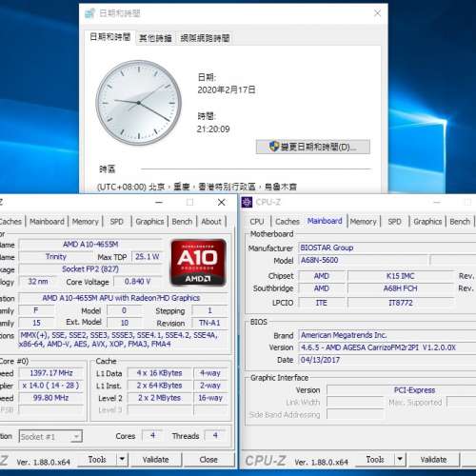Open the Memory tab in right CPU-Z
Image resolution: width=476 pixels, height=476 pixels.
[x=363, y=222]
